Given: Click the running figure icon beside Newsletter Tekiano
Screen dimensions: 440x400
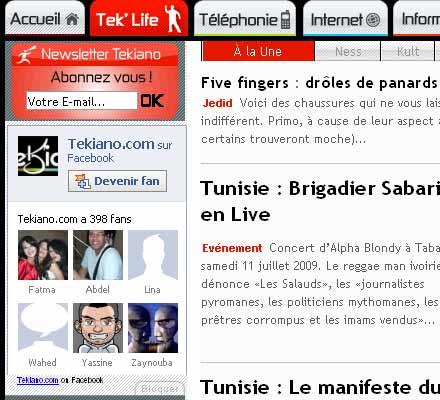Looking at the screenshot, I should tap(26, 55).
